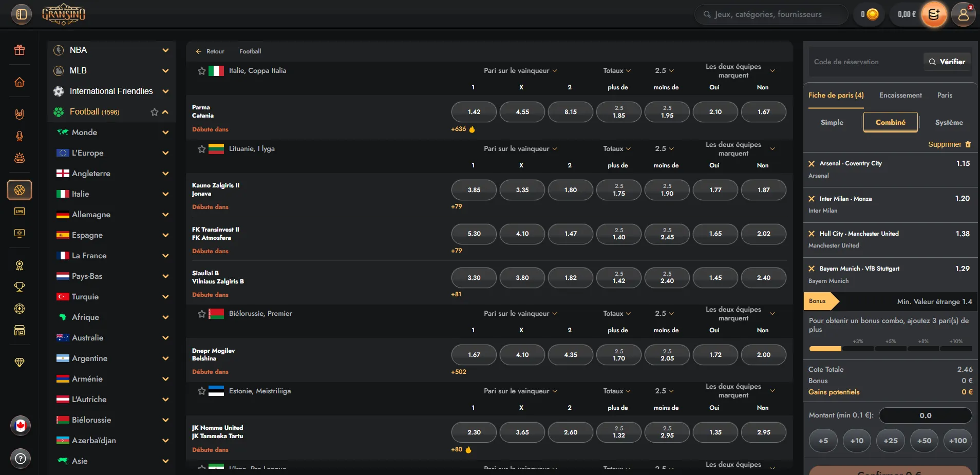Image resolution: width=980 pixels, height=475 pixels.
Task: Click the gold coin balance icon
Action: pos(872,14)
